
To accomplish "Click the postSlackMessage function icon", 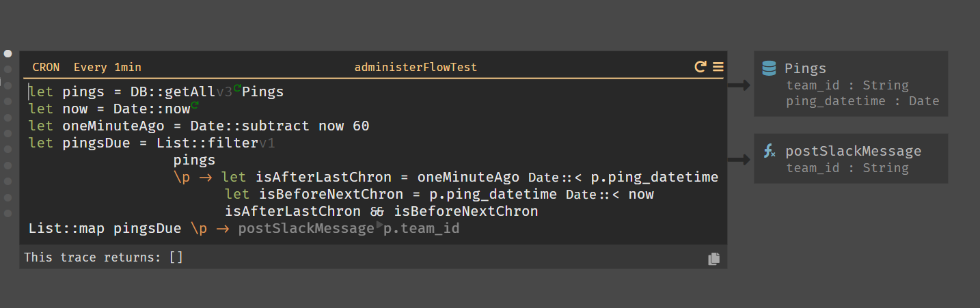I will tap(770, 152).
